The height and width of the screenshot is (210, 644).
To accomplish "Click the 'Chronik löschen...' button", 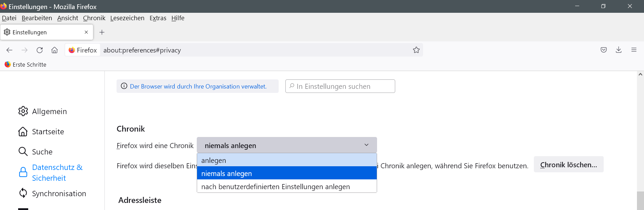I will click(568, 165).
